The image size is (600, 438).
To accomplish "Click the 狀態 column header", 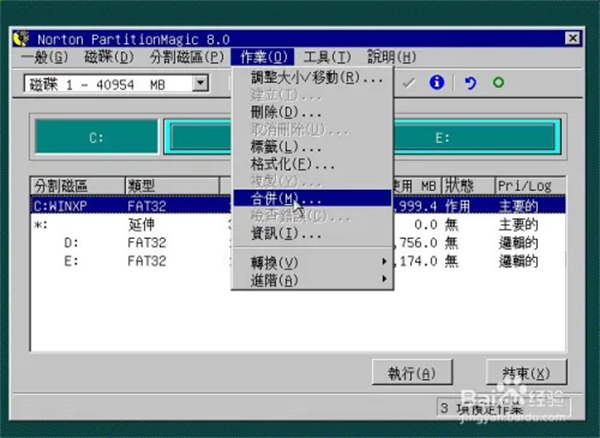I will point(468,186).
